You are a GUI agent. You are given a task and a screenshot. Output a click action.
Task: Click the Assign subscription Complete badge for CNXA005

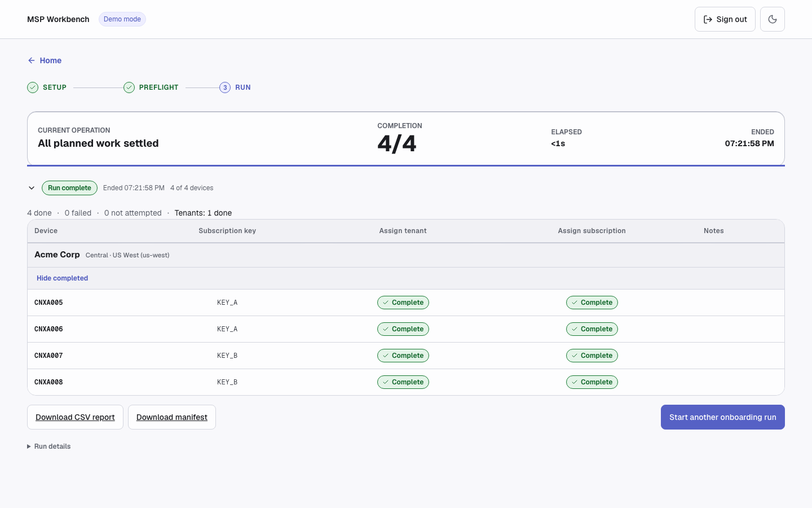pyautogui.click(x=592, y=303)
